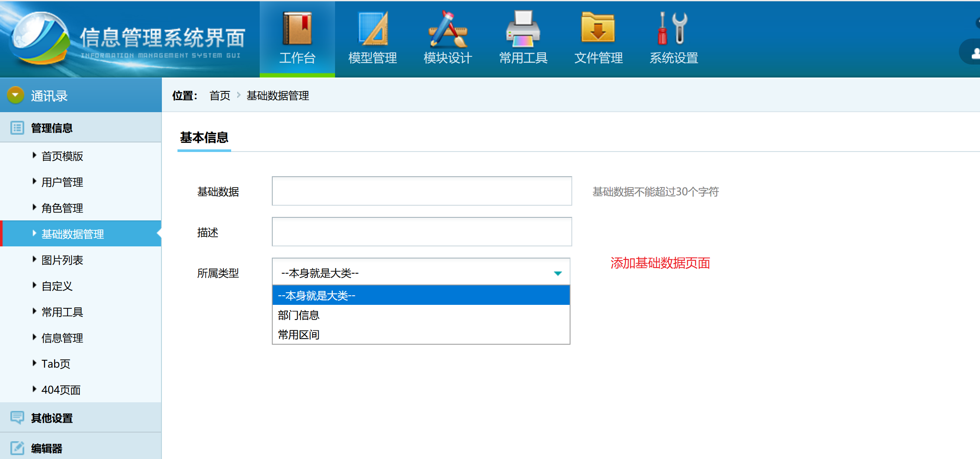Screen dimensions: 980x459
Task: Open 常用工具 printer icon
Action: (x=523, y=28)
